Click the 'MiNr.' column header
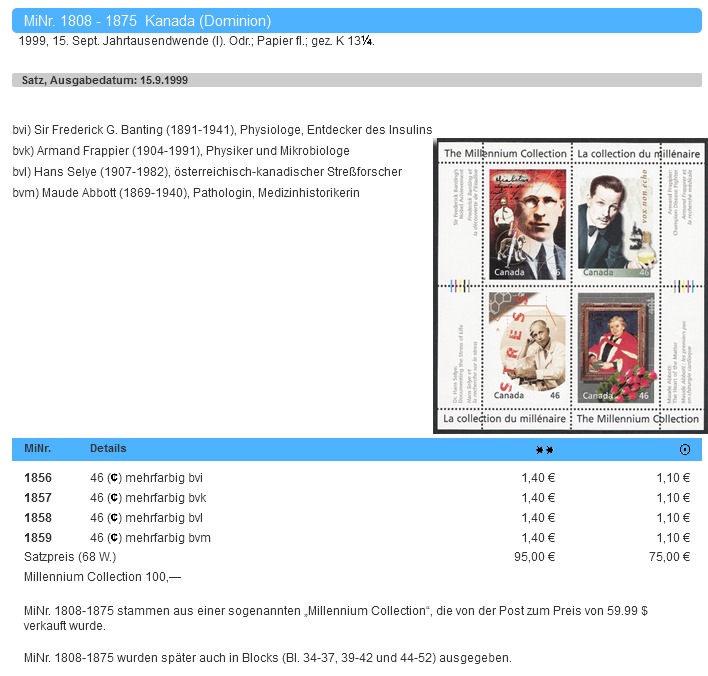Viewport: 708px width, 676px height. [x=37, y=449]
